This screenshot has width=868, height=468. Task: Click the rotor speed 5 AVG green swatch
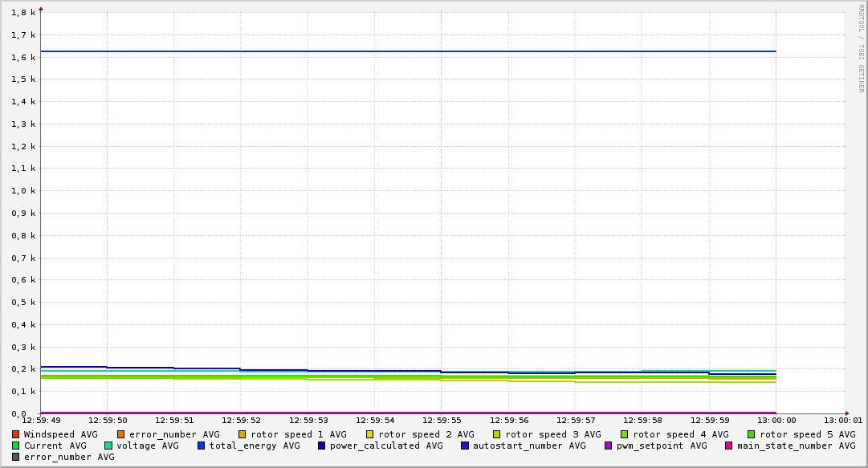752,434
